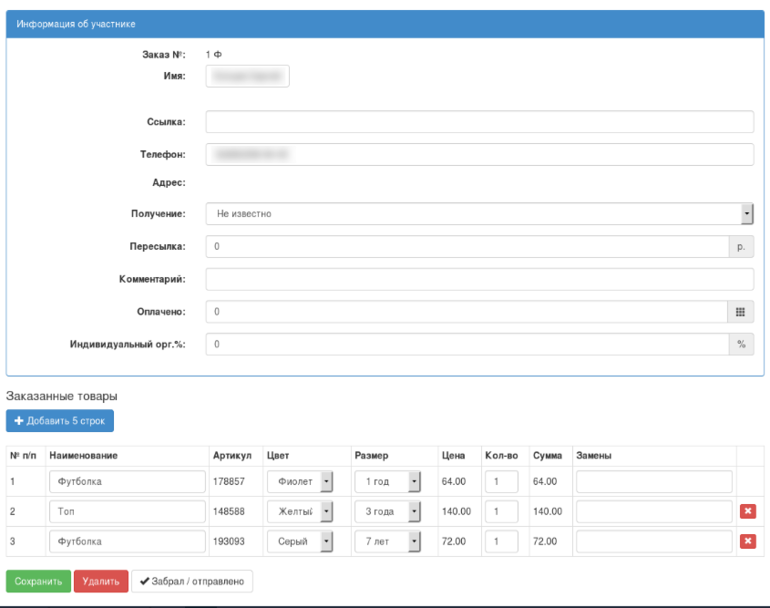
Task: Click the red Удалить button
Action: (100, 581)
